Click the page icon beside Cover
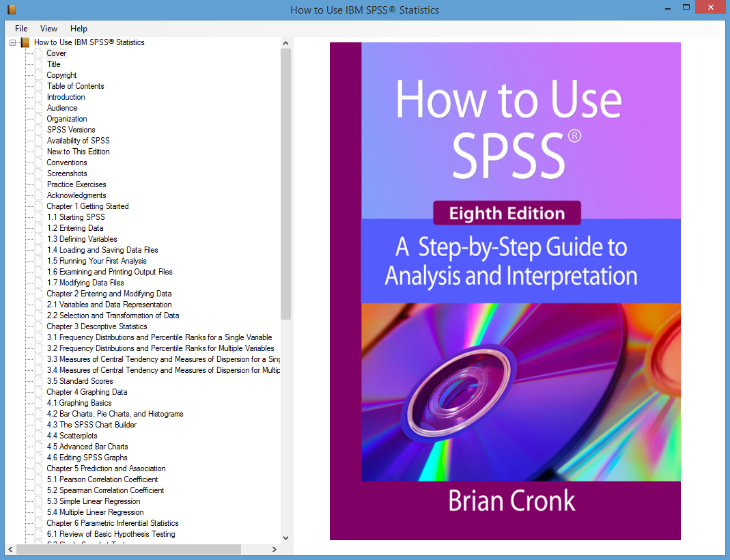This screenshot has height=560, width=730. [39, 53]
